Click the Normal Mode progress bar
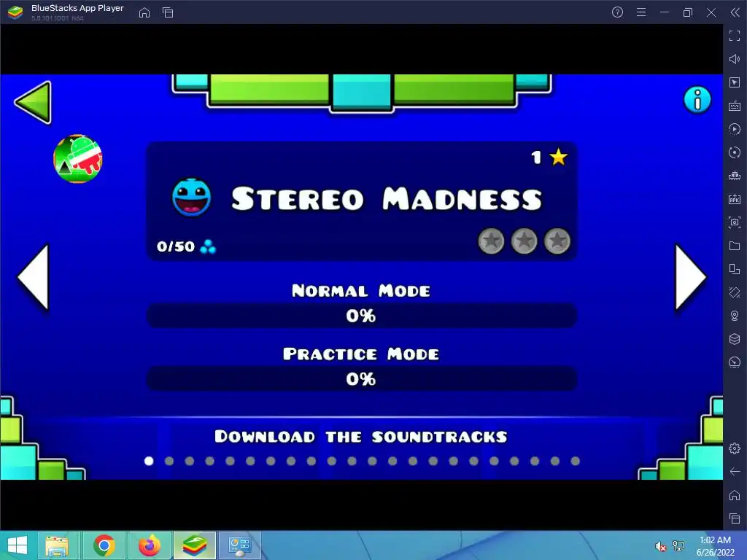Viewport: 747px width, 560px height. click(x=362, y=316)
